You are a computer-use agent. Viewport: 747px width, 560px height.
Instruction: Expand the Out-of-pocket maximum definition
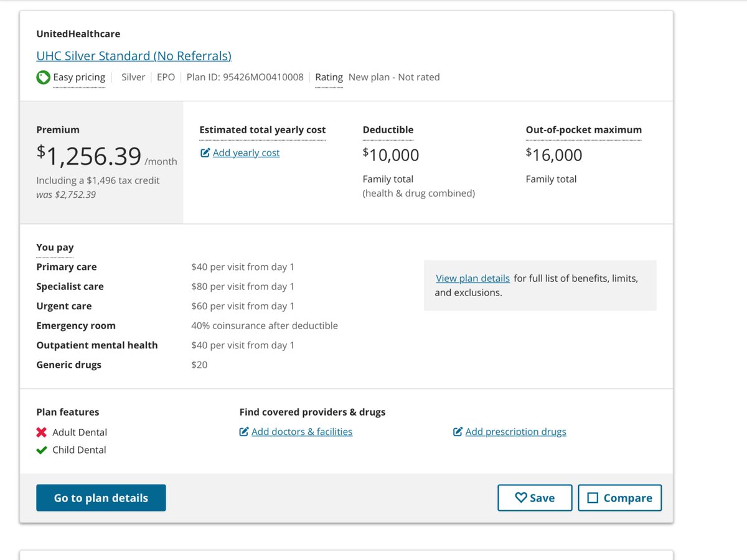pyautogui.click(x=583, y=129)
